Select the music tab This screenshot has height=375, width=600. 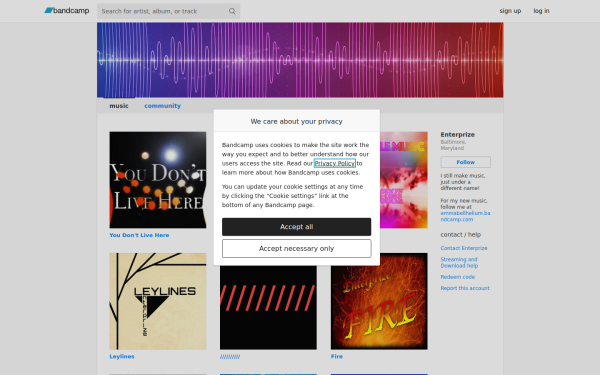point(119,106)
